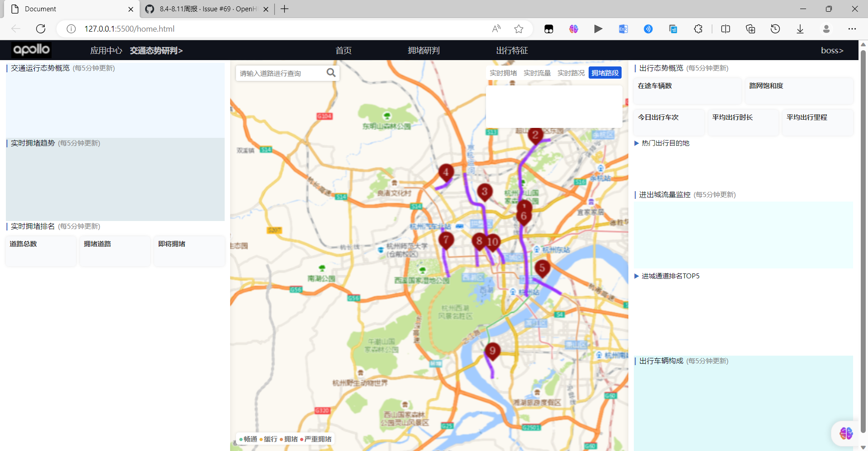This screenshot has height=451, width=868.
Task: Select congestion marker 2 on the map
Action: pyautogui.click(x=535, y=134)
